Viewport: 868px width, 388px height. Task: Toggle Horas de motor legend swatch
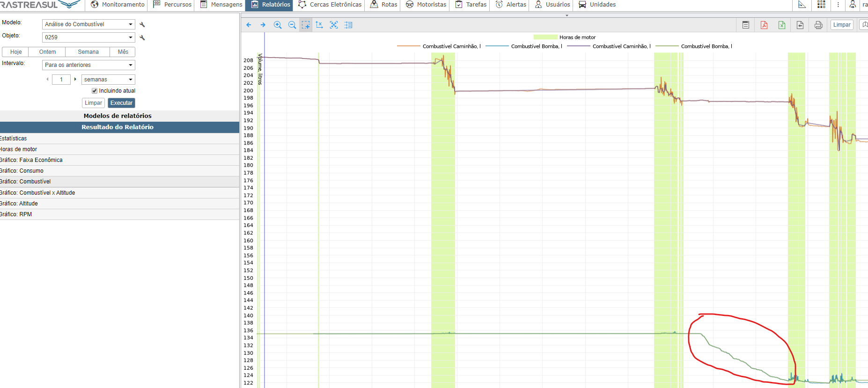[545, 37]
